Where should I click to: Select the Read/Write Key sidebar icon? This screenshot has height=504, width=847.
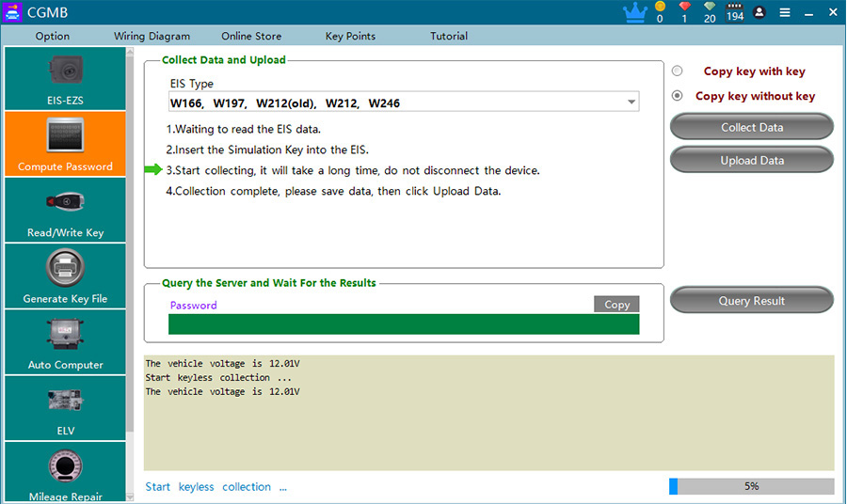65,211
